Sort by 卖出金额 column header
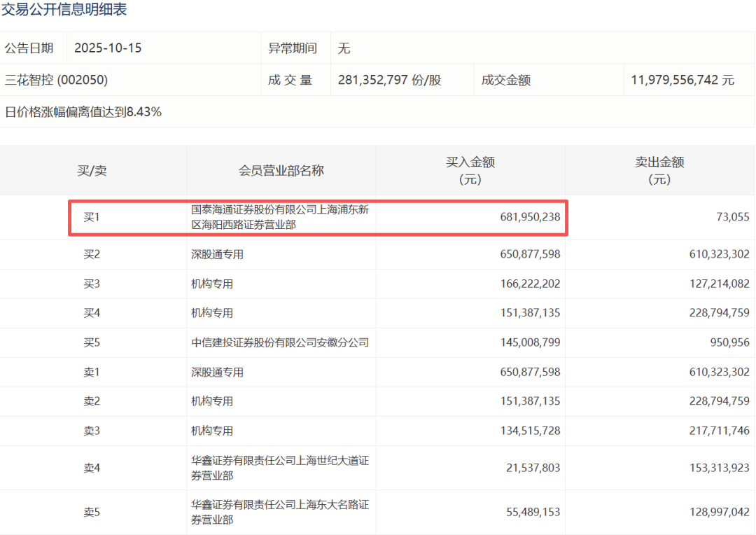Image resolution: width=756 pixels, height=535 pixels. click(x=659, y=170)
